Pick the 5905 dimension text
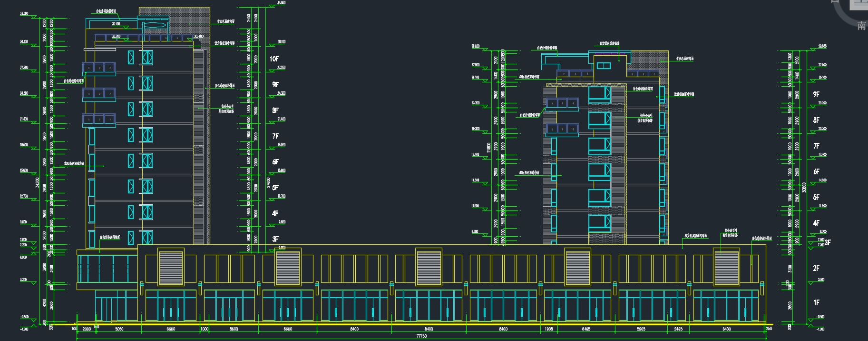 pos(641,329)
